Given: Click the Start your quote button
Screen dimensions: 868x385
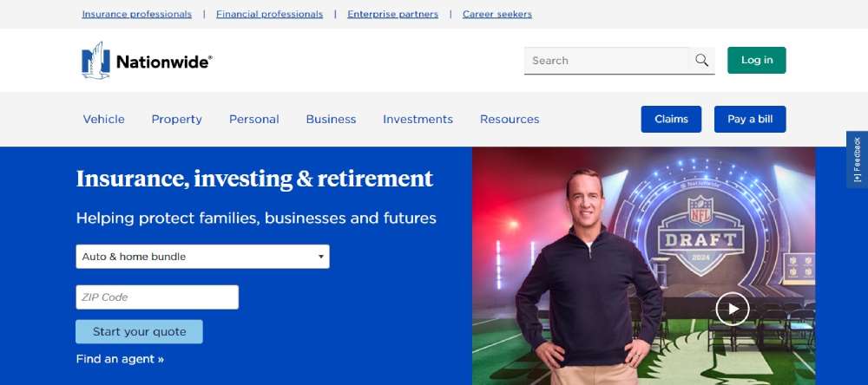Looking at the screenshot, I should 140,332.
